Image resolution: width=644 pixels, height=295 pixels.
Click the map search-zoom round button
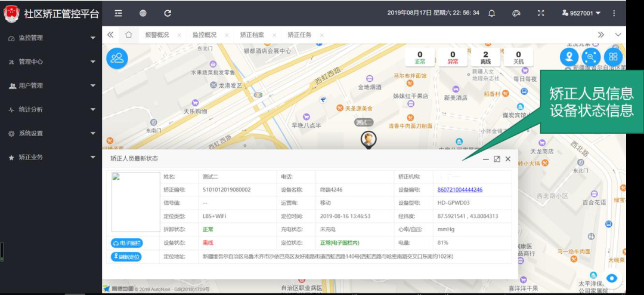pyautogui.click(x=591, y=57)
